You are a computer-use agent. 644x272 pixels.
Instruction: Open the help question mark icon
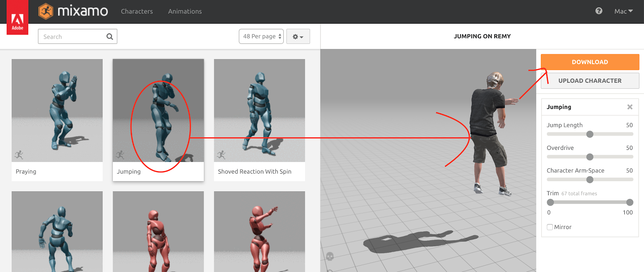(x=599, y=11)
